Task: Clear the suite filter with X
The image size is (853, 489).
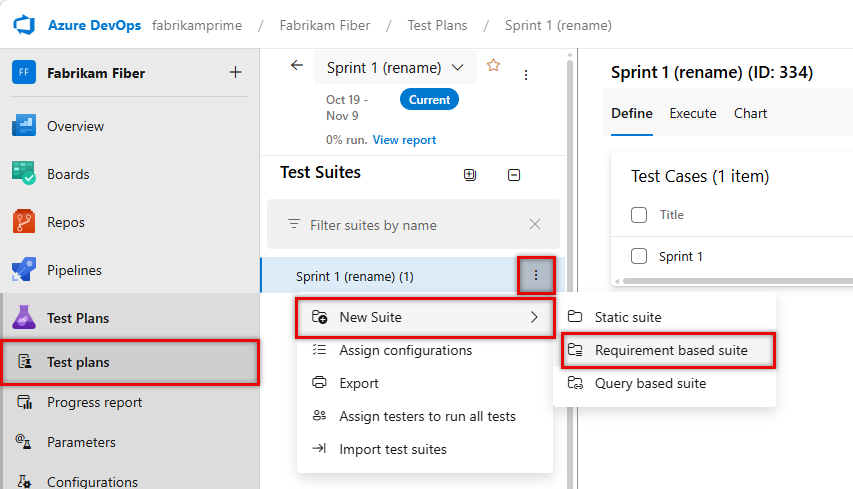Action: [535, 224]
